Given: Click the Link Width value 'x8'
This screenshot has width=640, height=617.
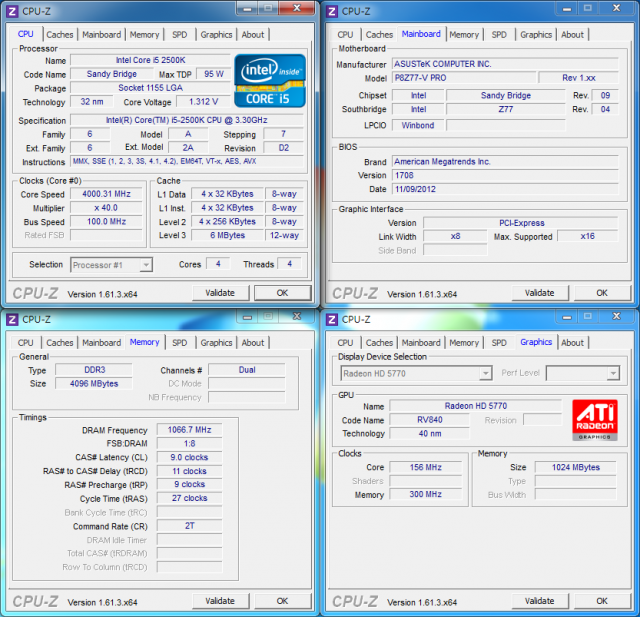Looking at the screenshot, I should click(456, 236).
